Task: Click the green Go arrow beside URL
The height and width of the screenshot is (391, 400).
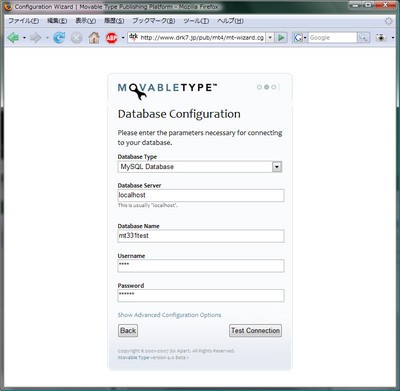Action: pos(281,38)
